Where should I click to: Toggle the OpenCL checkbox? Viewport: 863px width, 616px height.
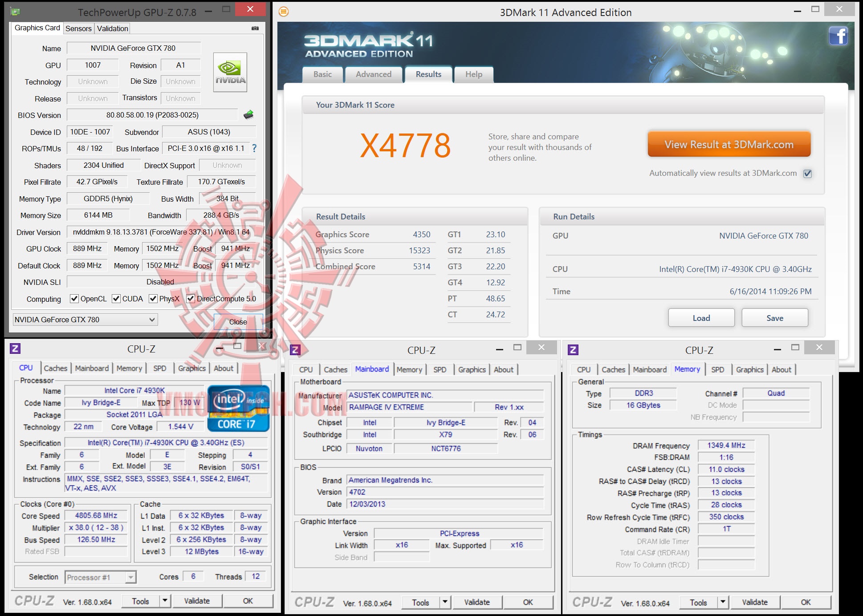(x=74, y=299)
